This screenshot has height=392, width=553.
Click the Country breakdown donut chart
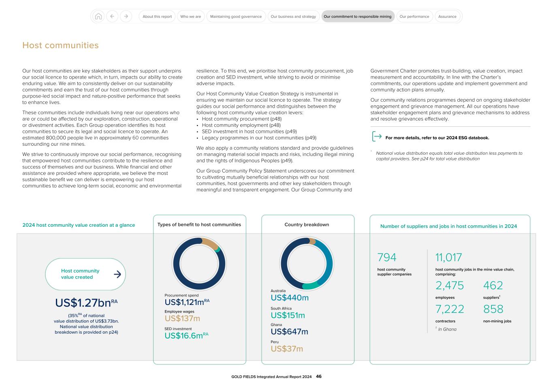(x=308, y=264)
